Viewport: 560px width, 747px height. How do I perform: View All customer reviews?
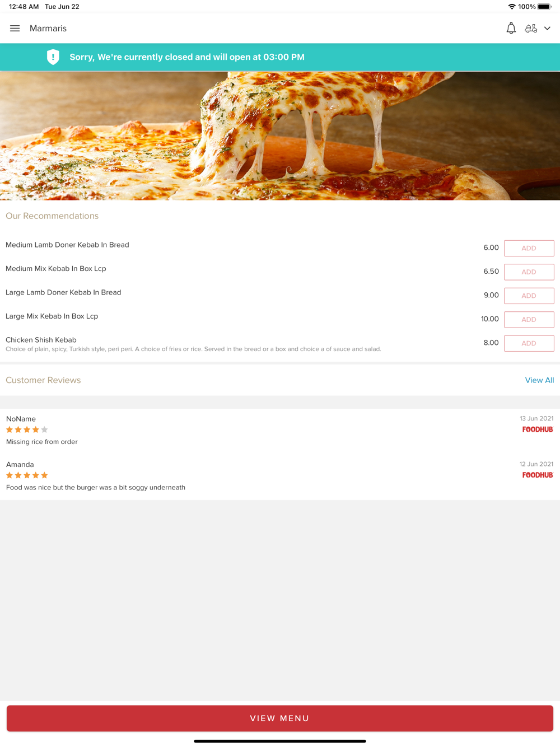(539, 380)
